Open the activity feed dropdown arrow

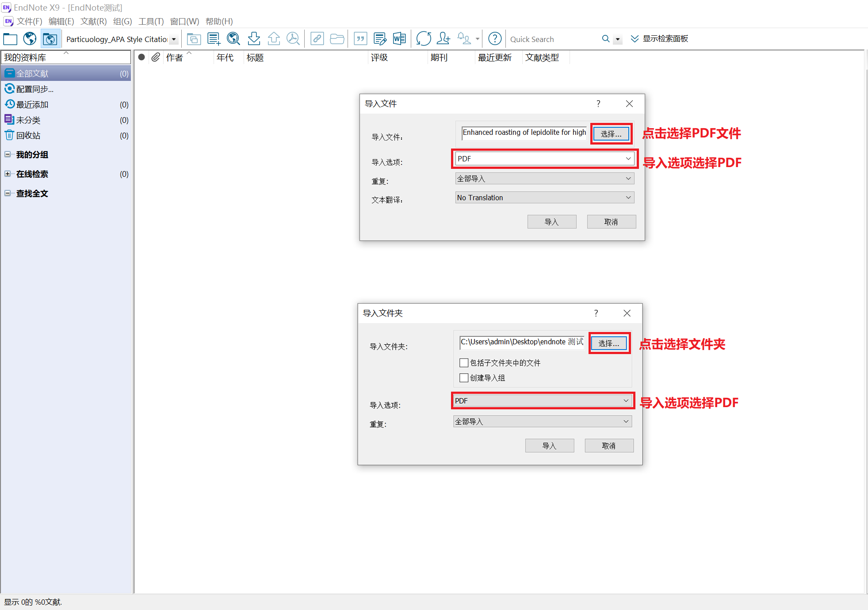478,39
